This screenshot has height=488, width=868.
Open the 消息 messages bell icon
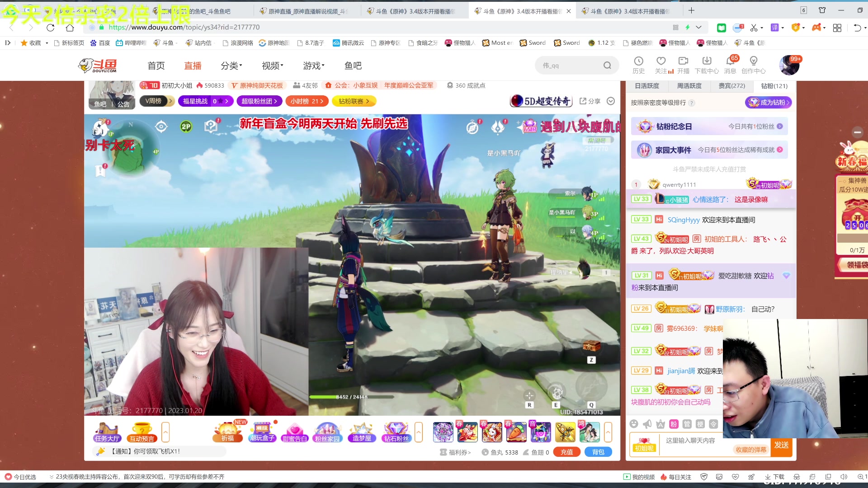(x=730, y=65)
